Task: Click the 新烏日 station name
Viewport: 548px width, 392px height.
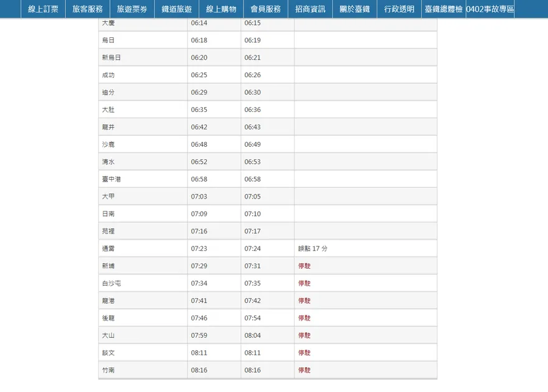Action: pos(111,57)
